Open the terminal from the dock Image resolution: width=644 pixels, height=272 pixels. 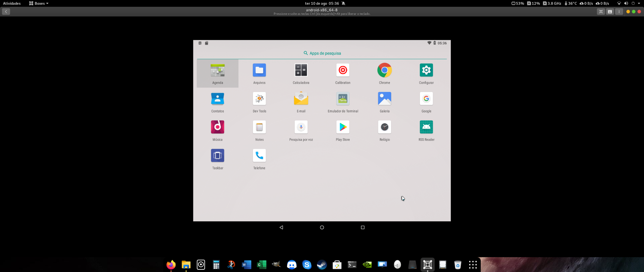pos(352,265)
